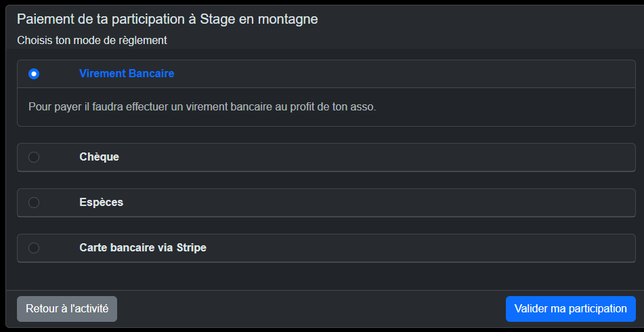The width and height of the screenshot is (644, 332).
Task: Click Stage en montagne in the title
Action: pos(259,19)
